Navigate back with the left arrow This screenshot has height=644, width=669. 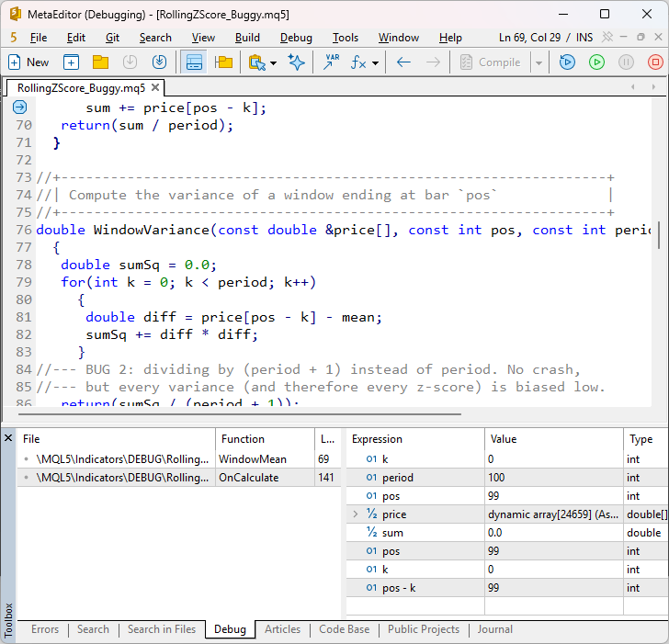tap(403, 62)
